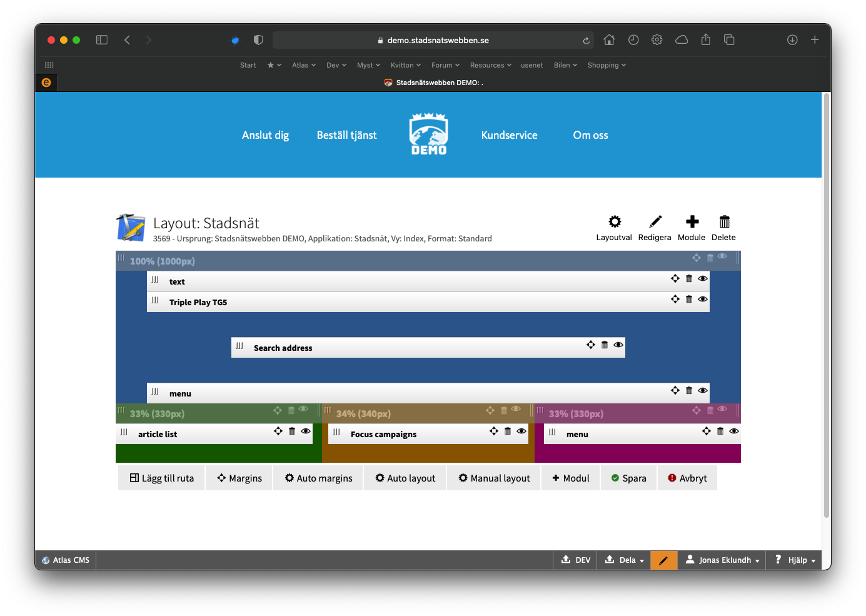
Task: Open Jonas Eklundh user menu
Action: (723, 560)
